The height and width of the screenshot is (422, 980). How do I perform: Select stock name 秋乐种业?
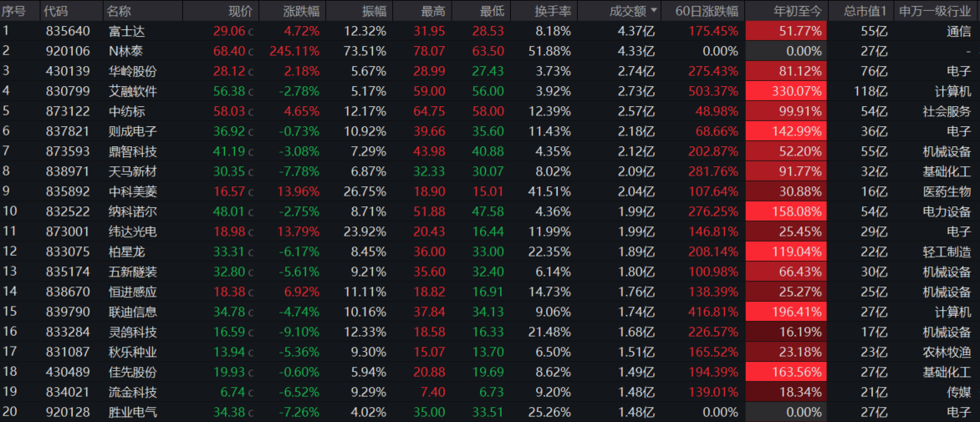pos(132,352)
